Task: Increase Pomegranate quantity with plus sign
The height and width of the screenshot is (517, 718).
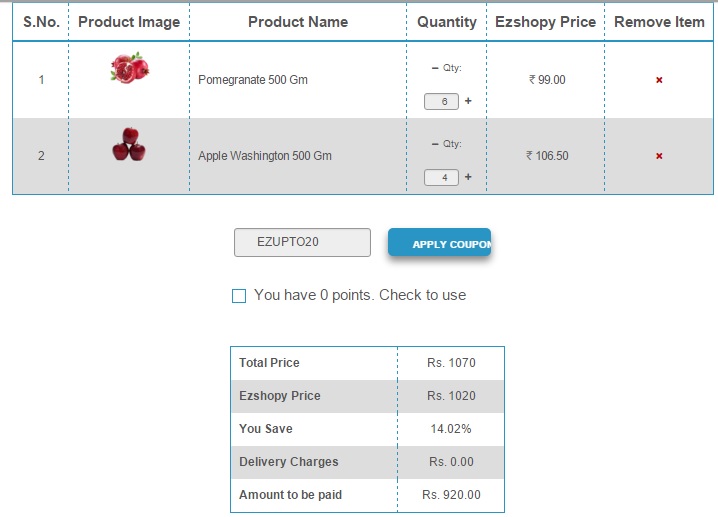Action: tap(468, 101)
